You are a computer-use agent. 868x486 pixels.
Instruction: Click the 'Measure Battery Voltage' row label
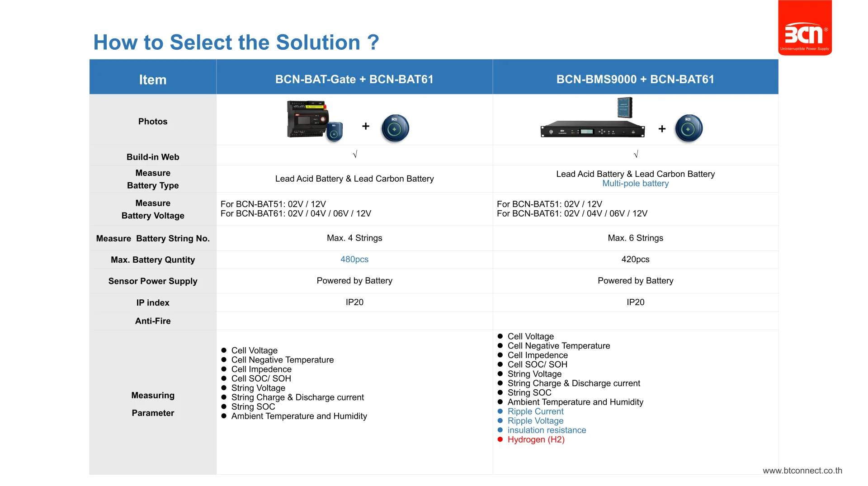(x=153, y=209)
